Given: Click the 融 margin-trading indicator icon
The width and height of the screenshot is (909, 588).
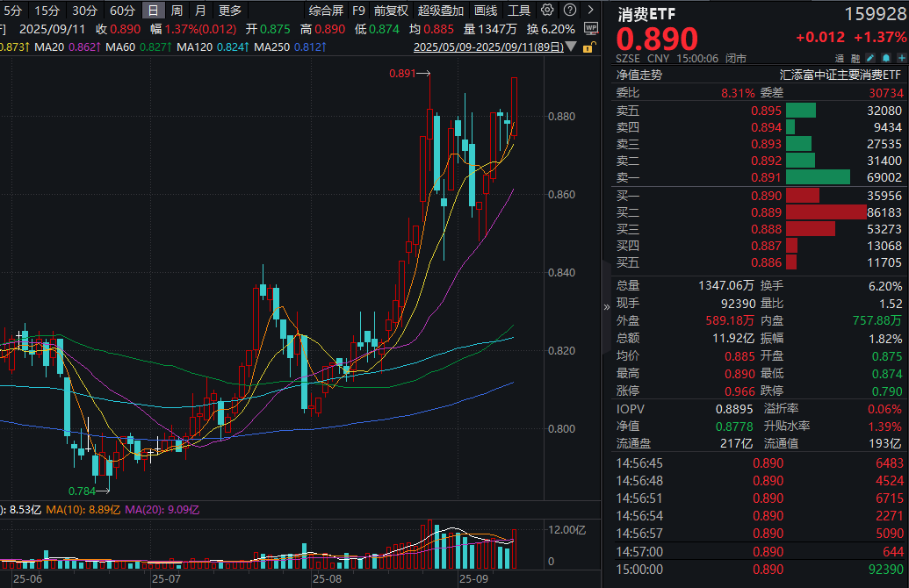Looking at the screenshot, I should click(854, 58).
